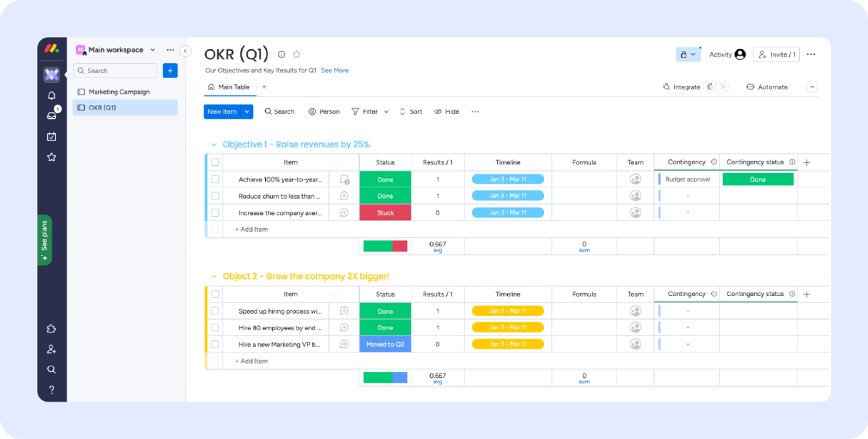Open Activity log button

[x=727, y=55]
